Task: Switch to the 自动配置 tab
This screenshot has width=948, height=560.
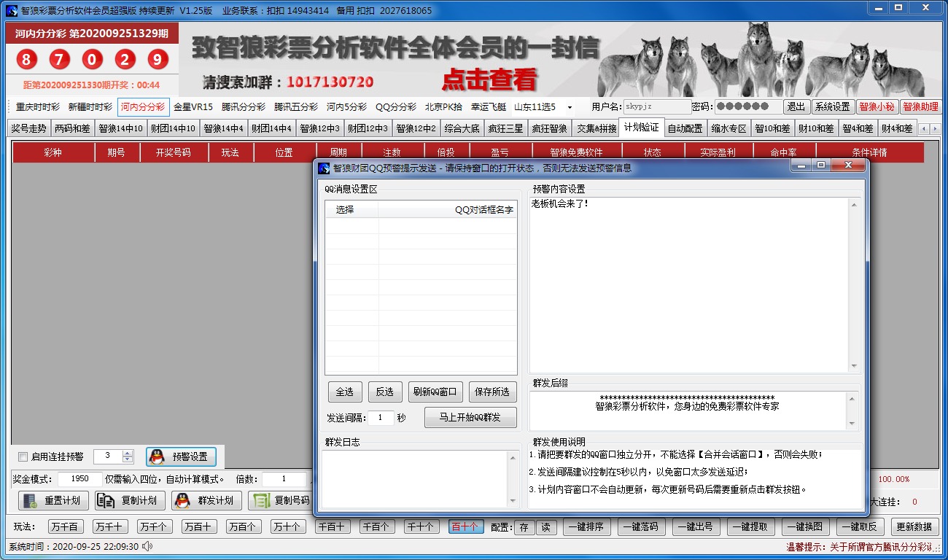Action: pyautogui.click(x=685, y=128)
